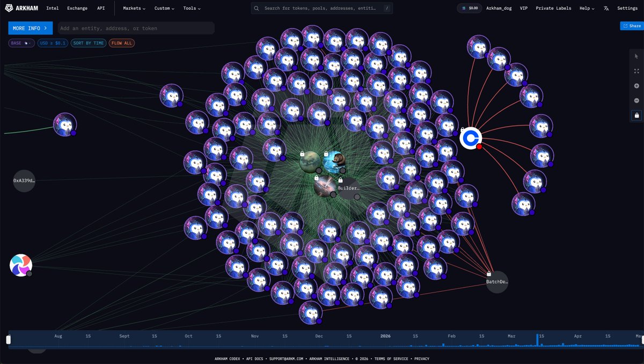Open the Arkham_dog profile link
Viewport: 644px width, 364px height.
[x=499, y=9]
